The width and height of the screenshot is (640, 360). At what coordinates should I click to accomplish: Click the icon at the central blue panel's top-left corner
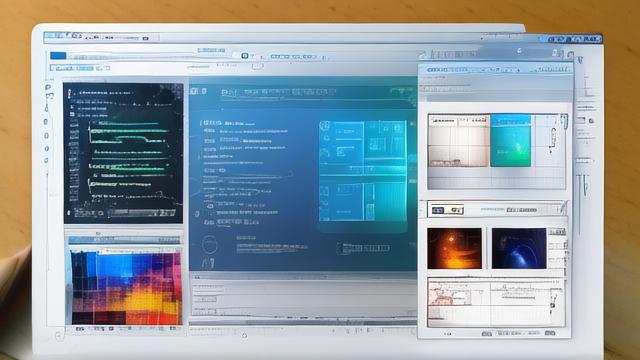[198, 91]
